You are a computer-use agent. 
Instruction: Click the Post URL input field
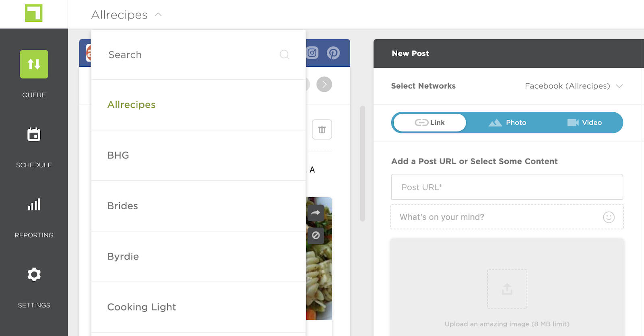coord(507,187)
